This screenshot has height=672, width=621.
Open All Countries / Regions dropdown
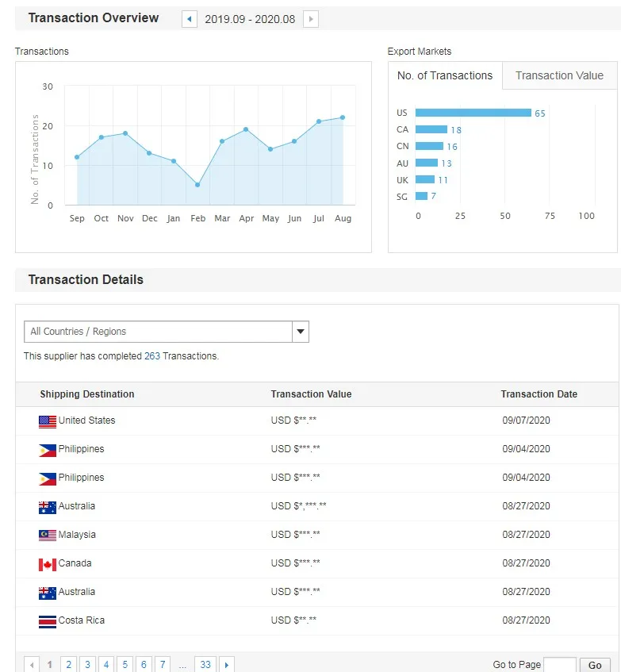point(158,332)
